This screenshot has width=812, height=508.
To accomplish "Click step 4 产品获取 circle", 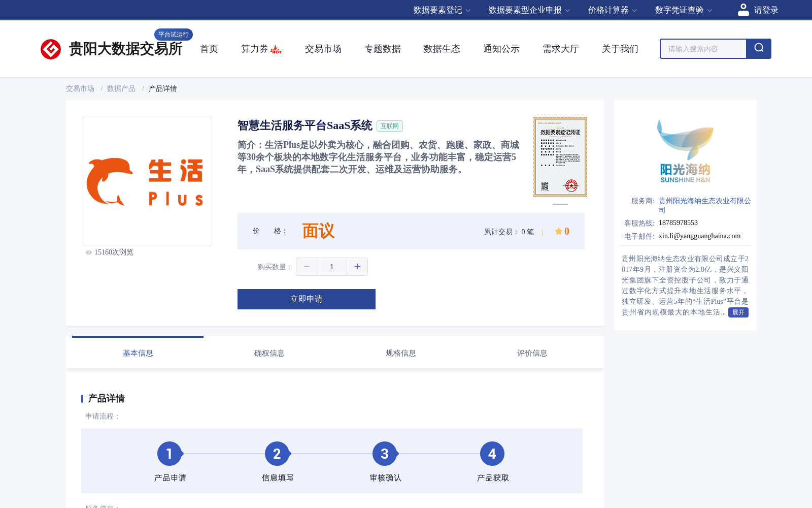I will point(492,454).
